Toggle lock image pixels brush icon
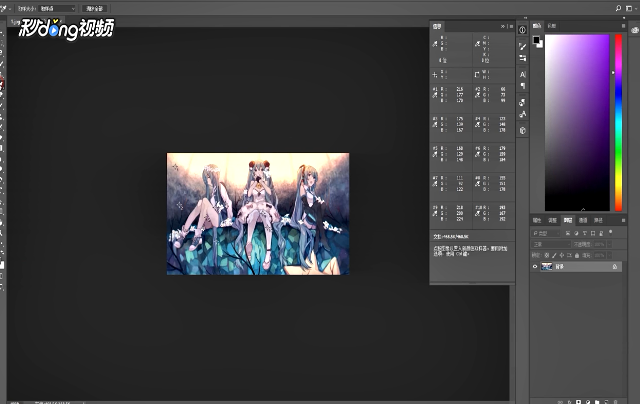Screen dimensions: 640x404 [554, 255]
